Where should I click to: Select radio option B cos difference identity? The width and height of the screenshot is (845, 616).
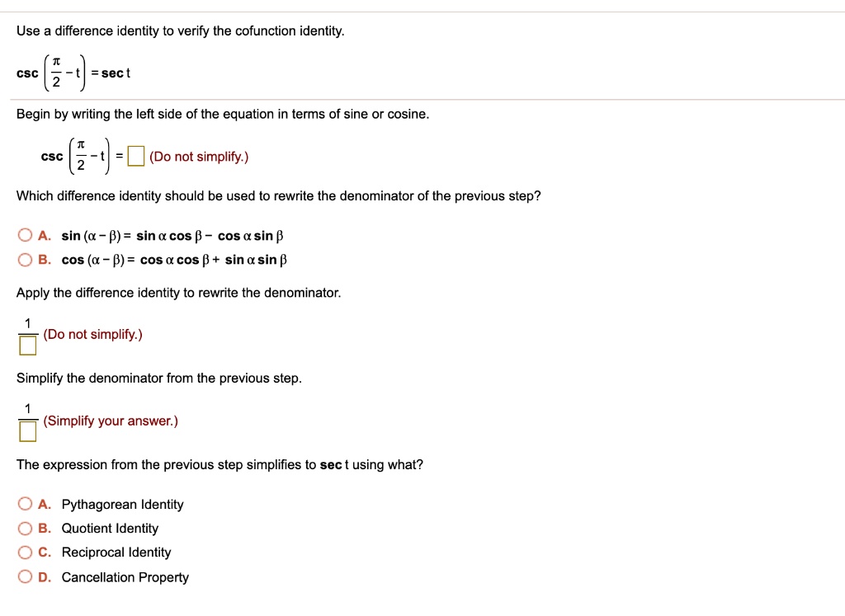coord(25,259)
